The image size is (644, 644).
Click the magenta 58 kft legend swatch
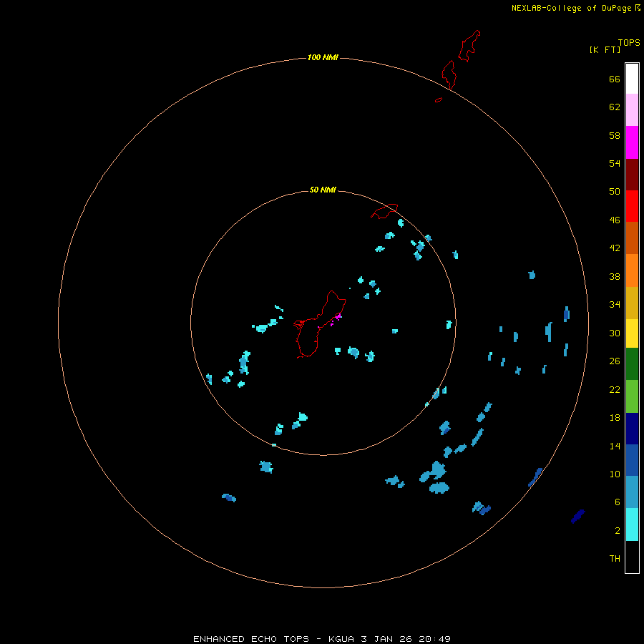pyautogui.click(x=632, y=142)
